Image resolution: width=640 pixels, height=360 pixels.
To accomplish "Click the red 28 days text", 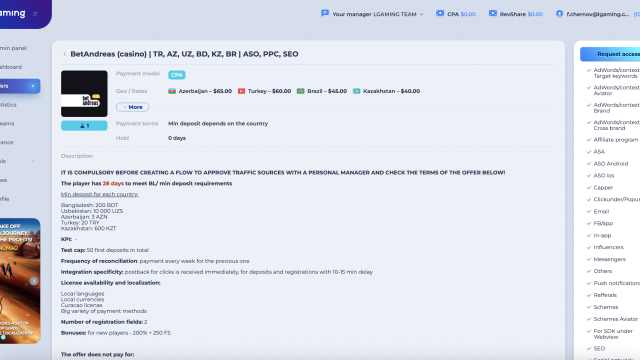I will pyautogui.click(x=113, y=183).
